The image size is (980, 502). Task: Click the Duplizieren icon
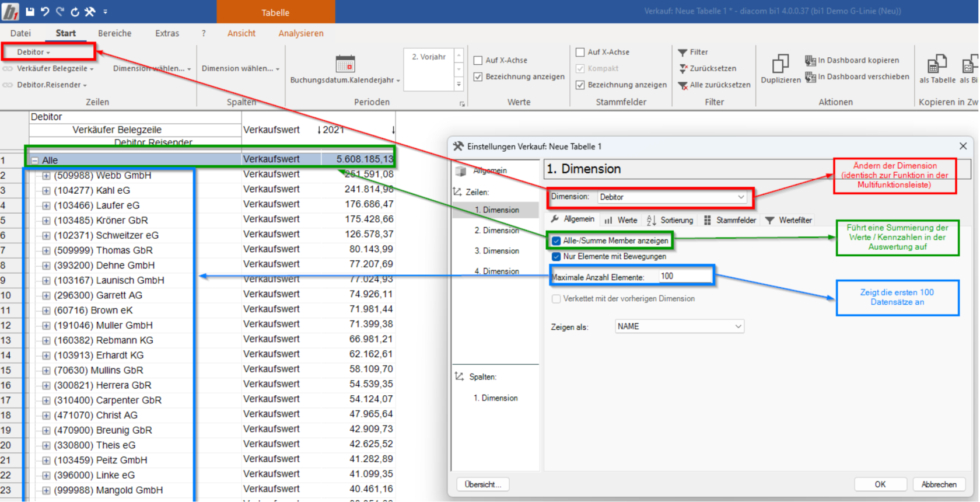pyautogui.click(x=780, y=64)
